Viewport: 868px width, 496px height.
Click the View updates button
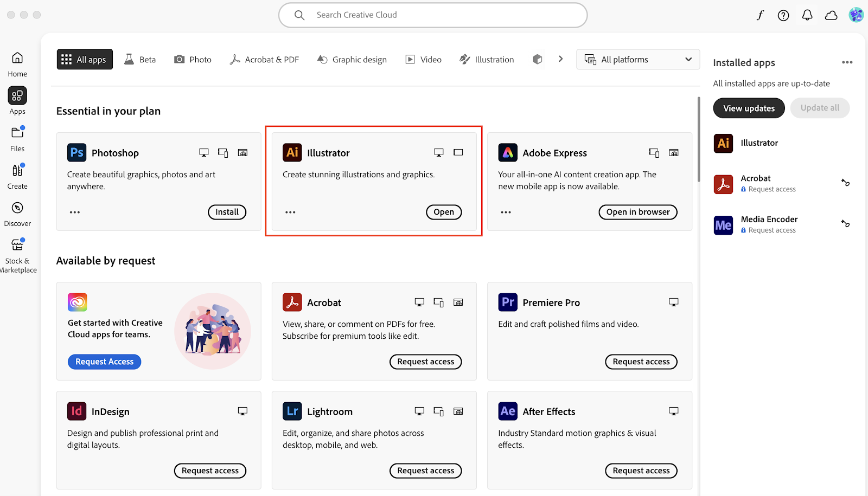749,108
